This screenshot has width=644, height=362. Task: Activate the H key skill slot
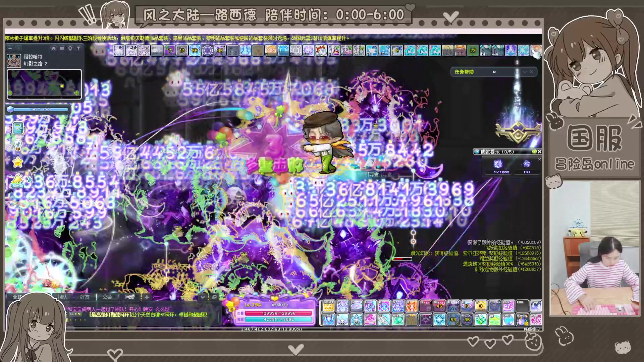pos(370,306)
